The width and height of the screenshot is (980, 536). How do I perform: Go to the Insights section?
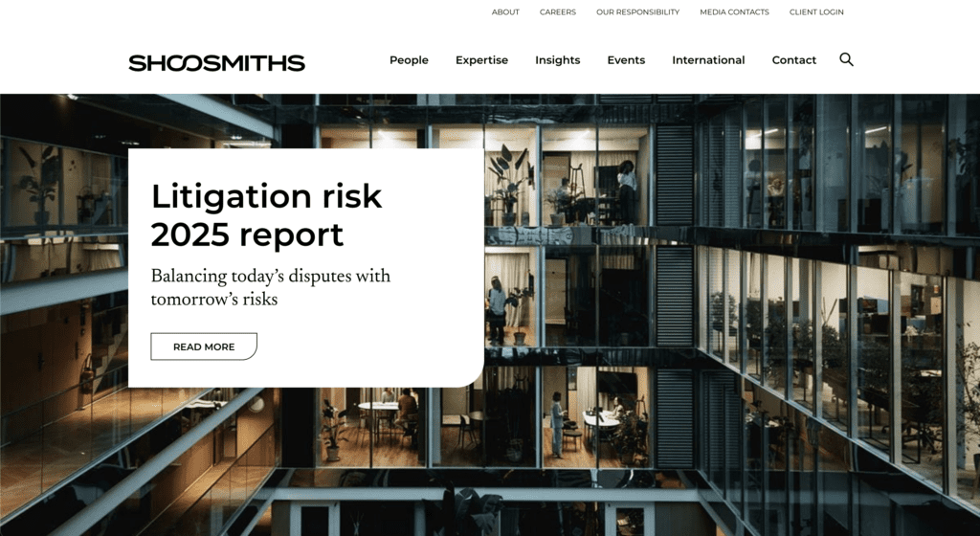point(558,60)
